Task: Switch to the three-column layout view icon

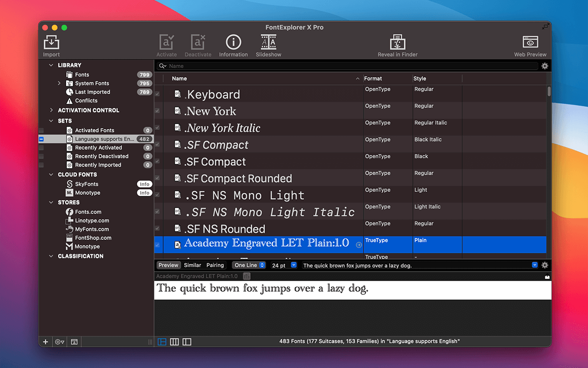Action: [174, 342]
